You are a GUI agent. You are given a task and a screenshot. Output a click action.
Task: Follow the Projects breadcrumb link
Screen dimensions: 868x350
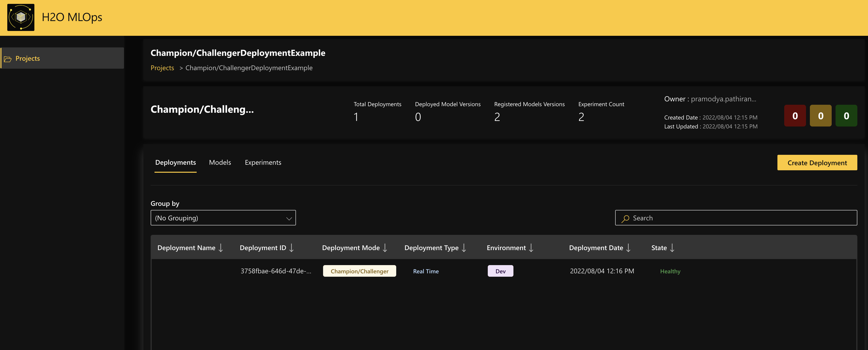point(162,68)
